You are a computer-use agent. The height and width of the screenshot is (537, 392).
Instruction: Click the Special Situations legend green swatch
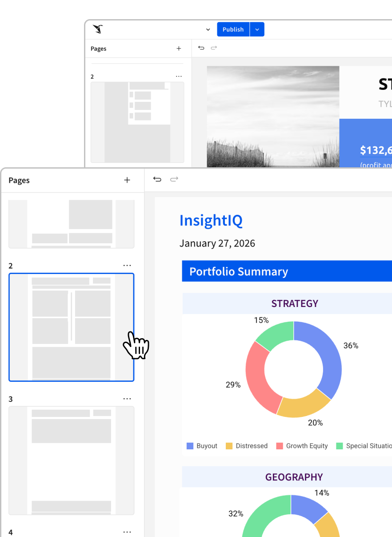point(340,446)
